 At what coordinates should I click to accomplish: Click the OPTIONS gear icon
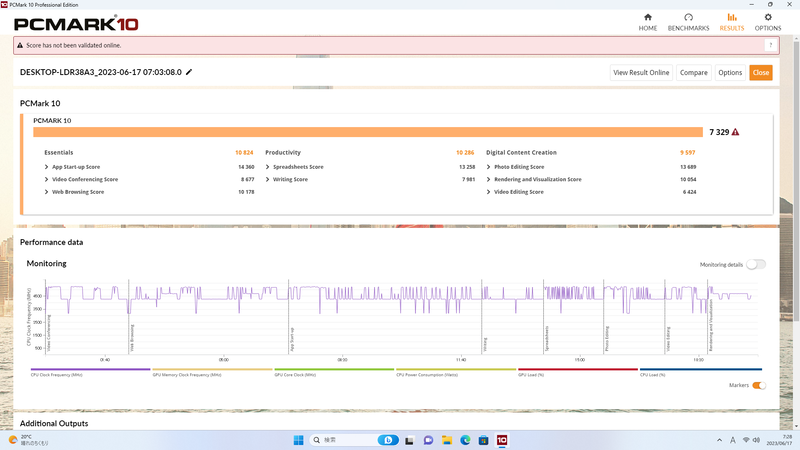[768, 17]
